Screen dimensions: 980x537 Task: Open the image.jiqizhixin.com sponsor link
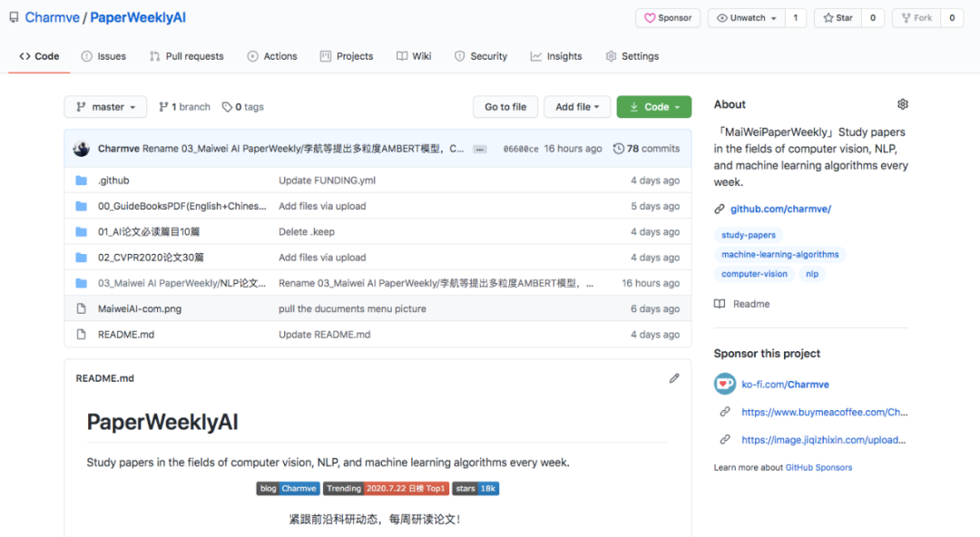click(x=823, y=439)
